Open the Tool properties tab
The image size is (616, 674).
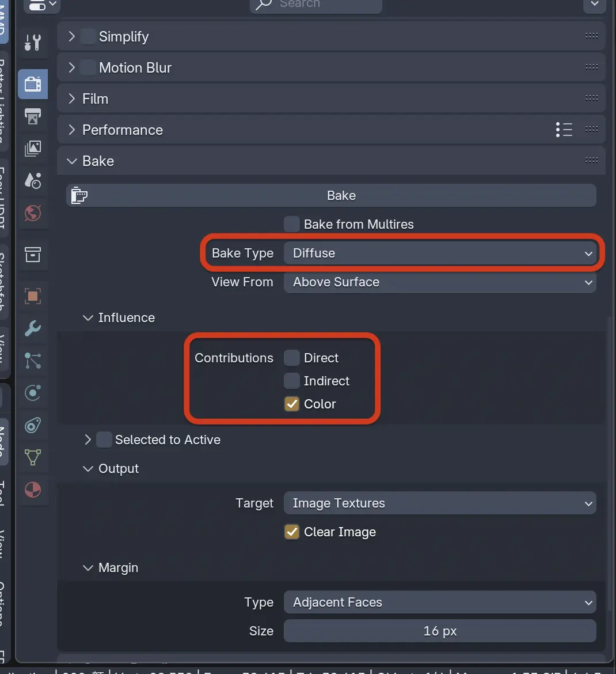33,42
